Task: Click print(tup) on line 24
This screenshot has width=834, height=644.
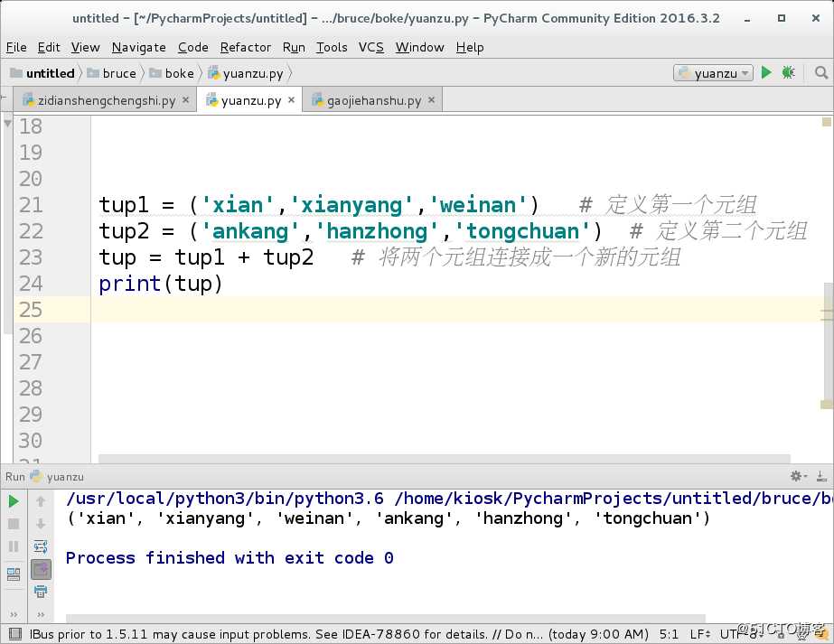Action: point(161,284)
